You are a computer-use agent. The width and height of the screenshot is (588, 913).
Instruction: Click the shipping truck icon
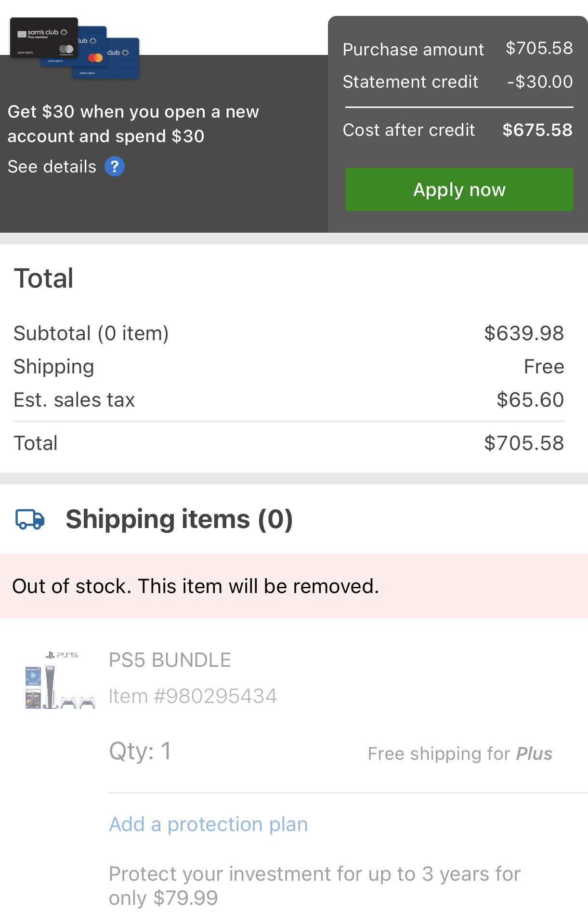click(30, 519)
